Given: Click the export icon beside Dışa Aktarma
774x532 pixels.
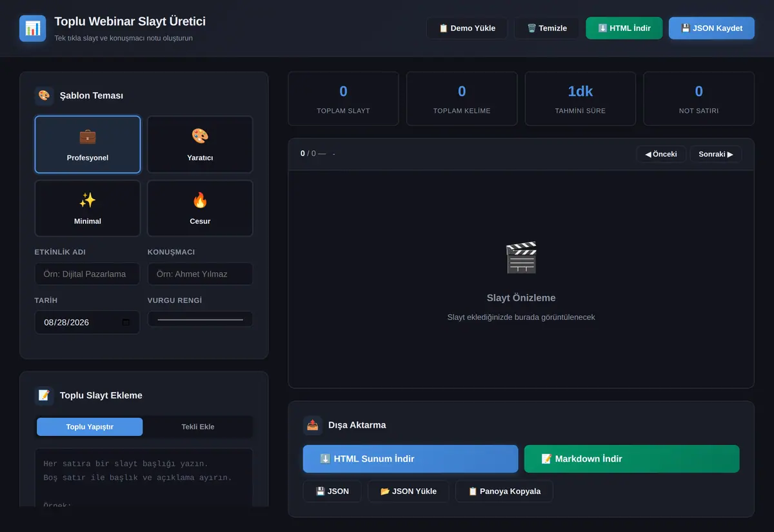Looking at the screenshot, I should (x=313, y=425).
